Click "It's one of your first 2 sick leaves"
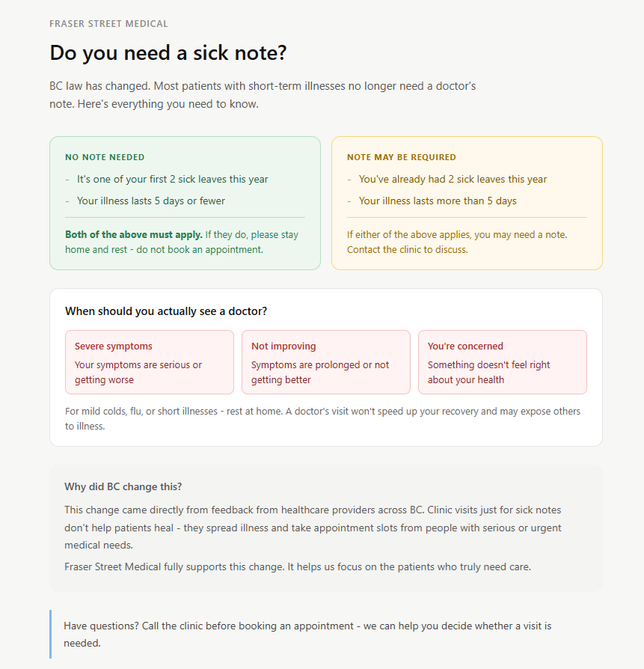Image resolution: width=644 pixels, height=669 pixels. tap(172, 180)
